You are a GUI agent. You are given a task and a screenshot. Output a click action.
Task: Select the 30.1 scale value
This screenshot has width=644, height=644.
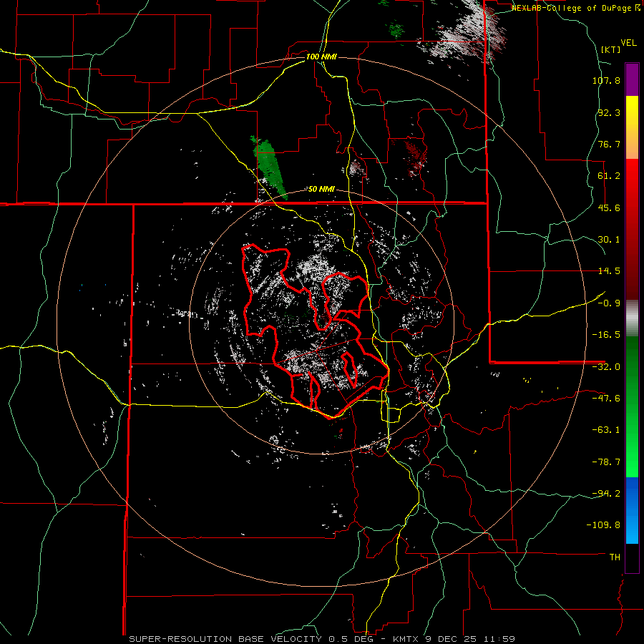click(x=609, y=240)
